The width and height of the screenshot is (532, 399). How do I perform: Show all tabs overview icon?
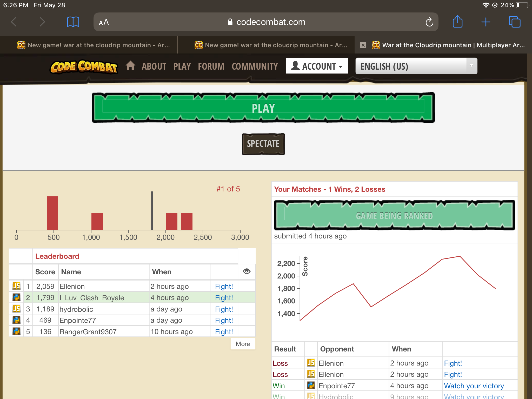514,22
